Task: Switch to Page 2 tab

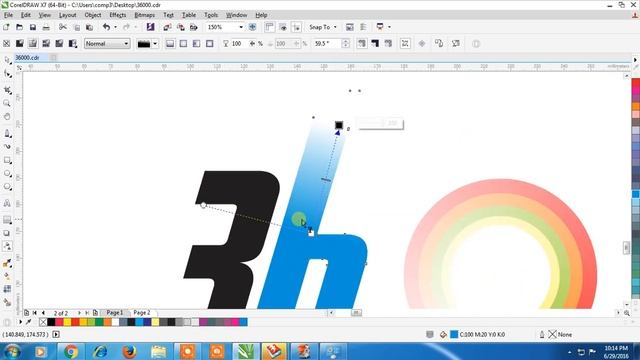Action: pos(142,313)
